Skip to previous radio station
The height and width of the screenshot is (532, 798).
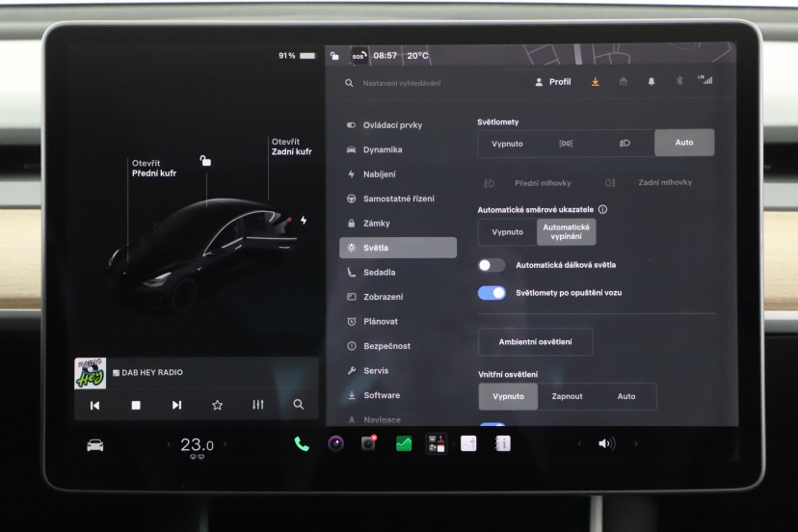pos(94,405)
